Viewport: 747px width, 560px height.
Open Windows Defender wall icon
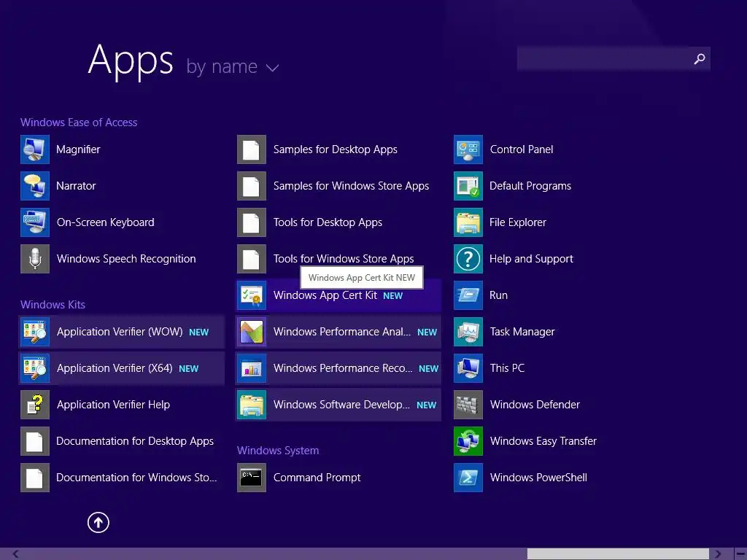point(468,405)
